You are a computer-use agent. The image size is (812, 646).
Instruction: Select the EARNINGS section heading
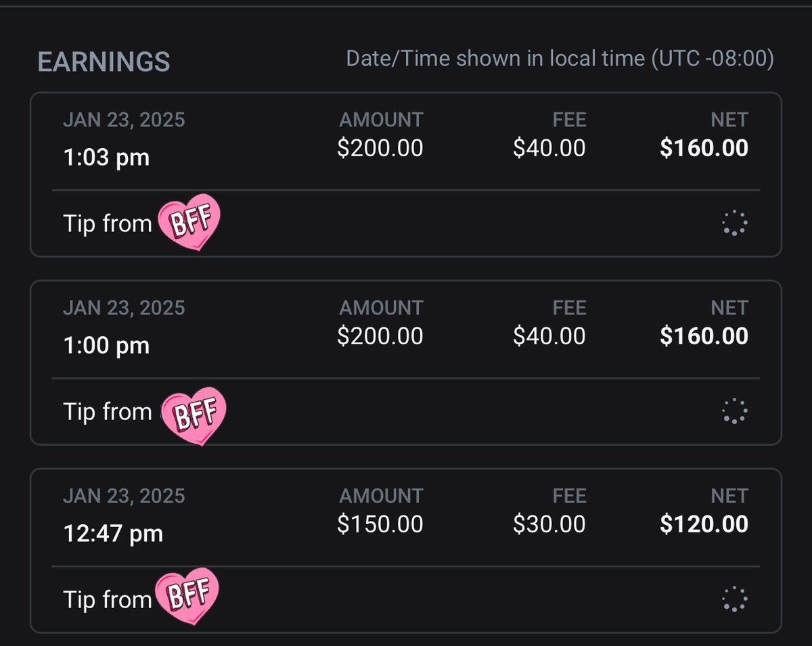(104, 62)
